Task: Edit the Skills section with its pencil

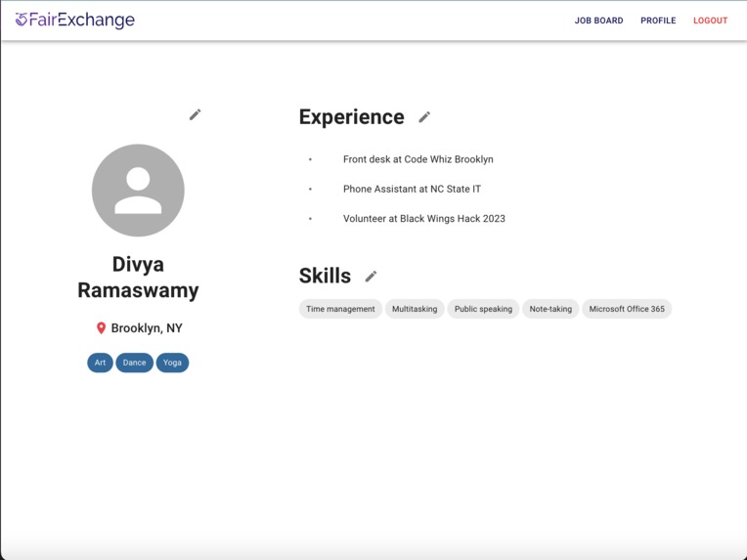Action: 372,277
